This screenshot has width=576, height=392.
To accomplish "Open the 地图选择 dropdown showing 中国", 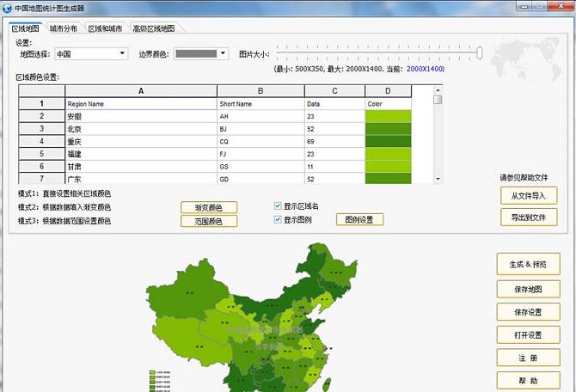I will tap(91, 54).
